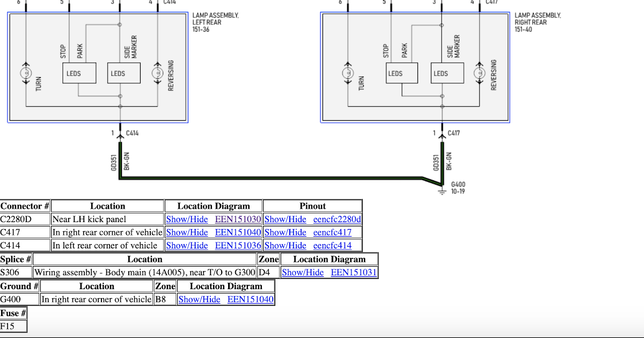Open the eencfc417 pinout link
The image size is (644, 338).
(332, 232)
